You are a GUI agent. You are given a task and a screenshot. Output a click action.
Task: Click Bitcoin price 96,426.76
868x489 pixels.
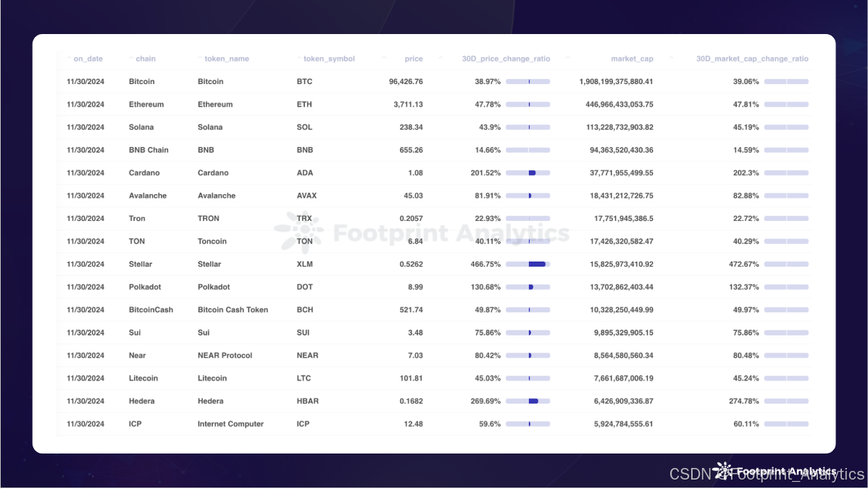(x=406, y=81)
